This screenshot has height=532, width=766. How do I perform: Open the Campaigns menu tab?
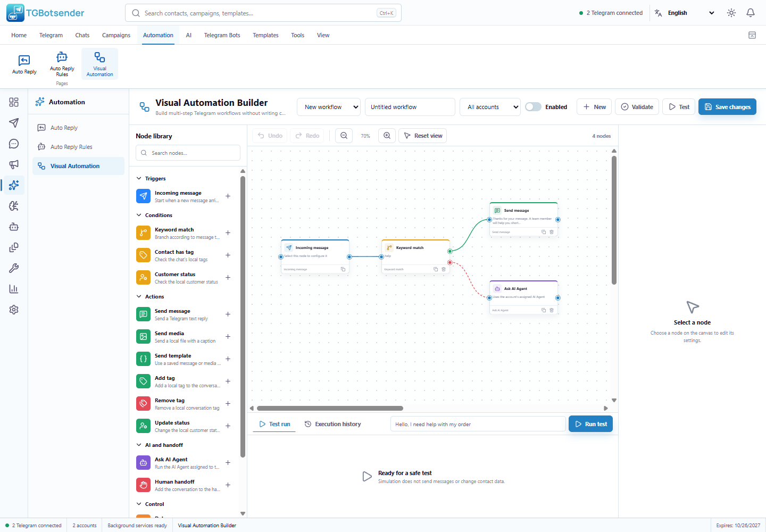116,35
